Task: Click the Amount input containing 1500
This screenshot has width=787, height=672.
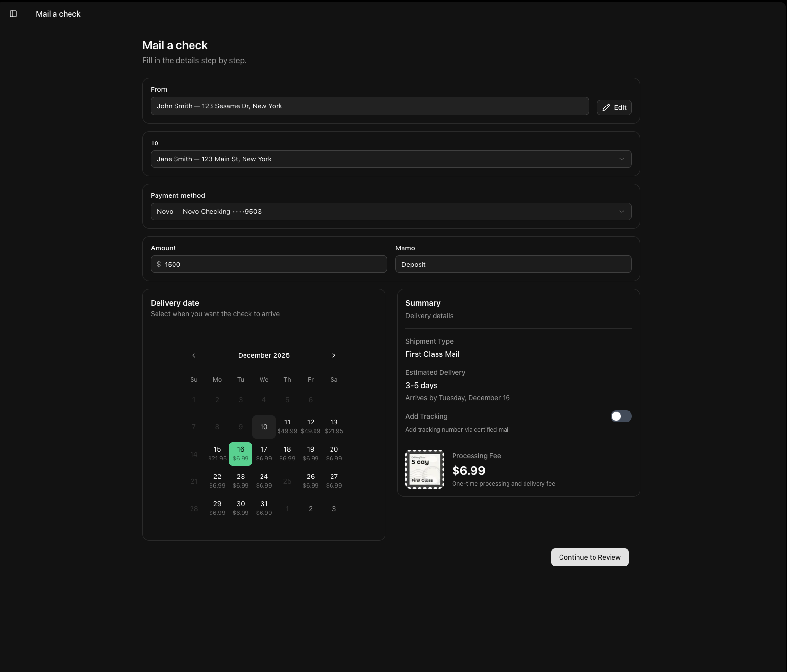Action: (x=269, y=264)
